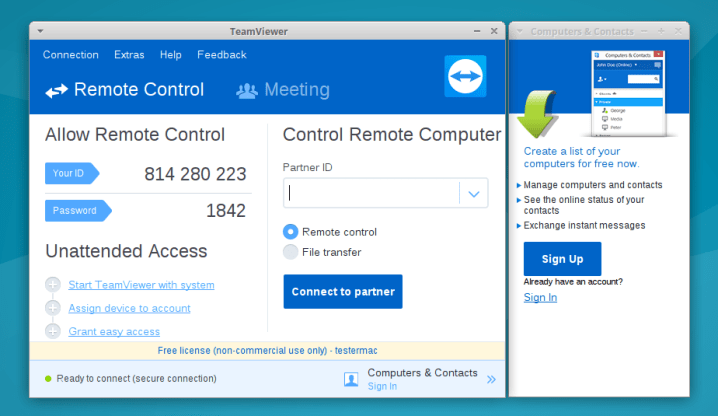Close the Computers & Contacts window
718x416 pixels.
tap(678, 31)
